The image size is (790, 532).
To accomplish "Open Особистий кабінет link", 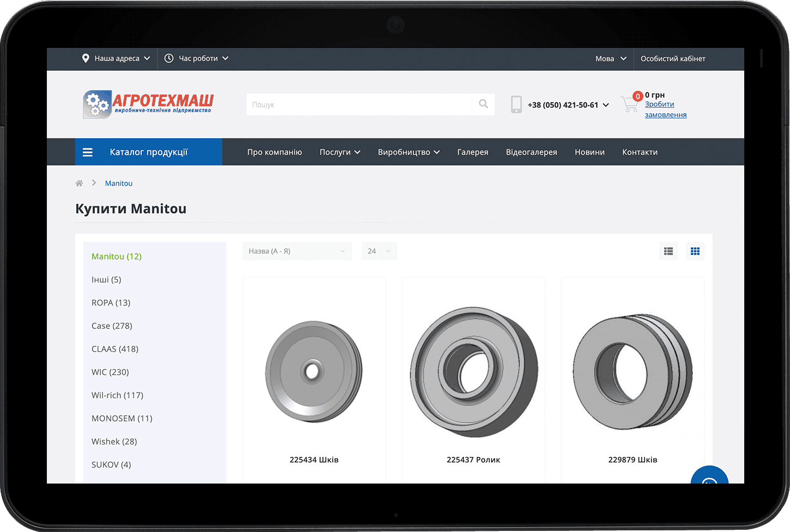I will [673, 59].
